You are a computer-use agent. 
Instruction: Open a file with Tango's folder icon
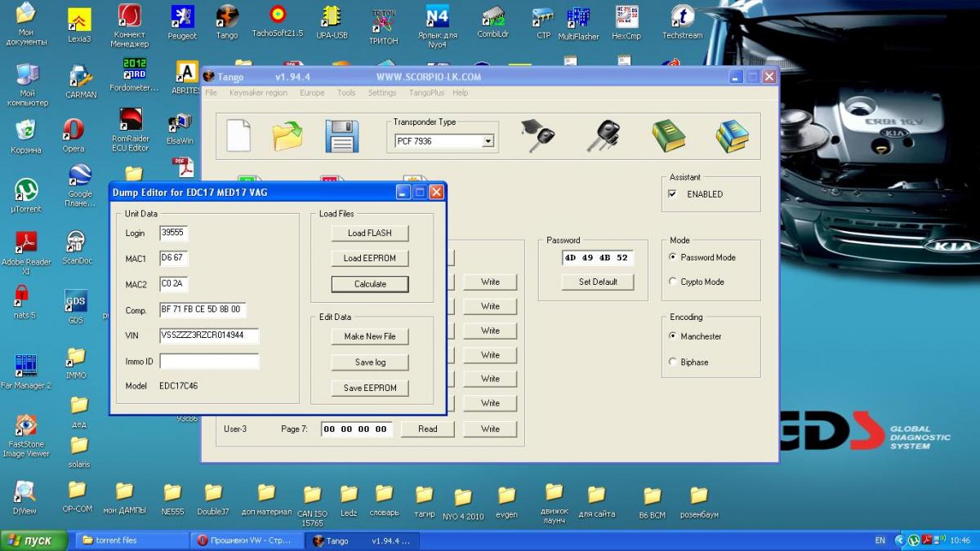coord(287,136)
